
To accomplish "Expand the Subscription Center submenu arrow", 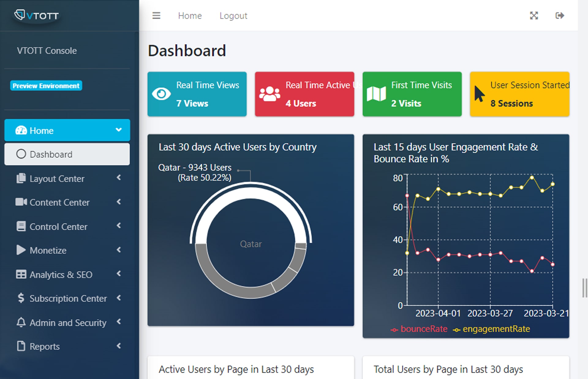I will coord(119,298).
